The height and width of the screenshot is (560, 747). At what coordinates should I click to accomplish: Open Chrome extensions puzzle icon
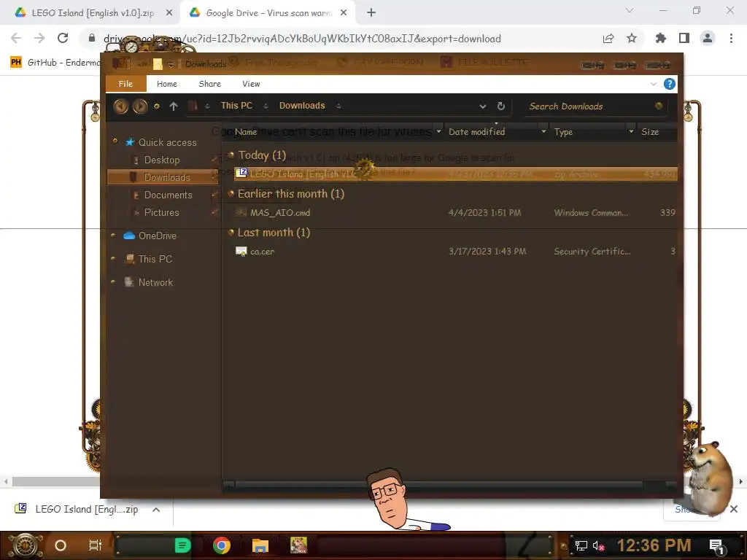pyautogui.click(x=660, y=38)
